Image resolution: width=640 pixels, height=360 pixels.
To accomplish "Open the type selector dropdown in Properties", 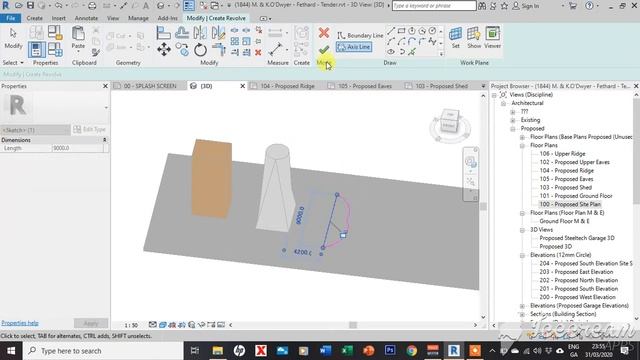I will tap(106, 108).
